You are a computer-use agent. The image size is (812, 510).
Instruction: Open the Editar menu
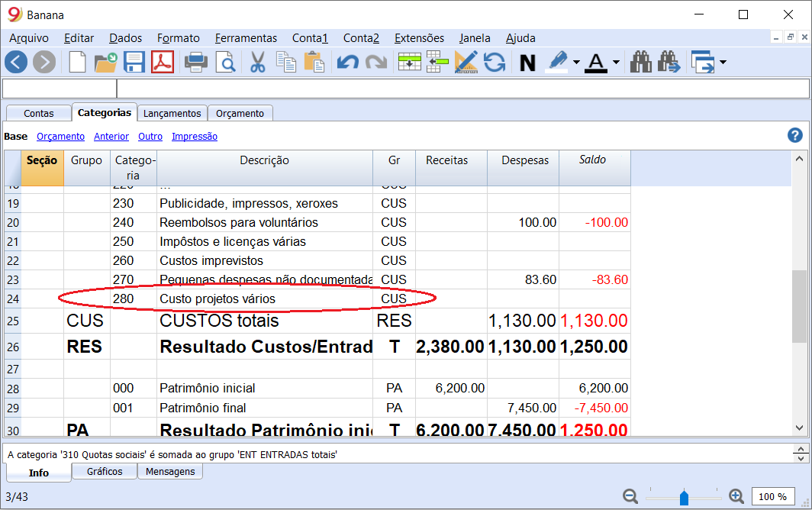pos(79,38)
